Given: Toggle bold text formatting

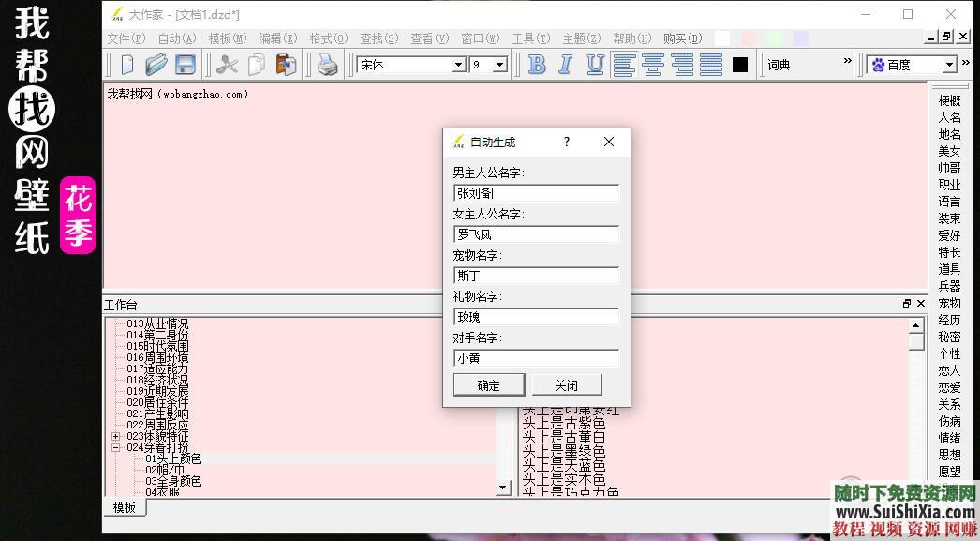Looking at the screenshot, I should point(537,64).
